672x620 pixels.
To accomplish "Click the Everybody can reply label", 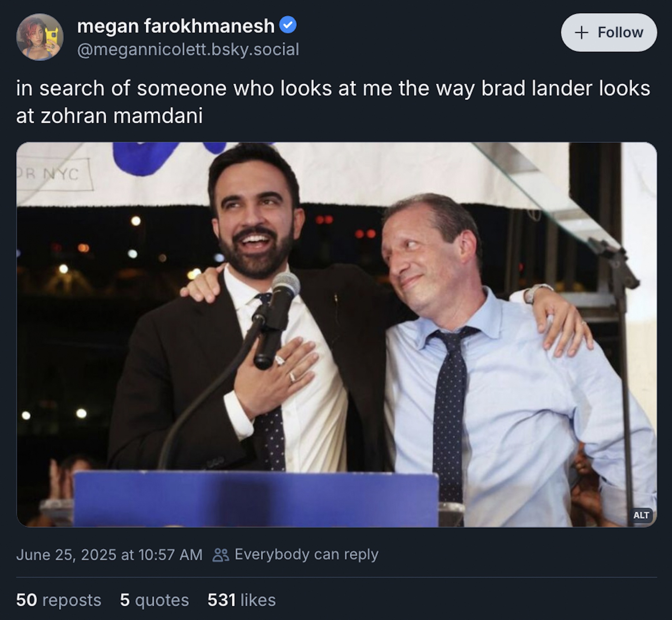I will pyautogui.click(x=306, y=554).
